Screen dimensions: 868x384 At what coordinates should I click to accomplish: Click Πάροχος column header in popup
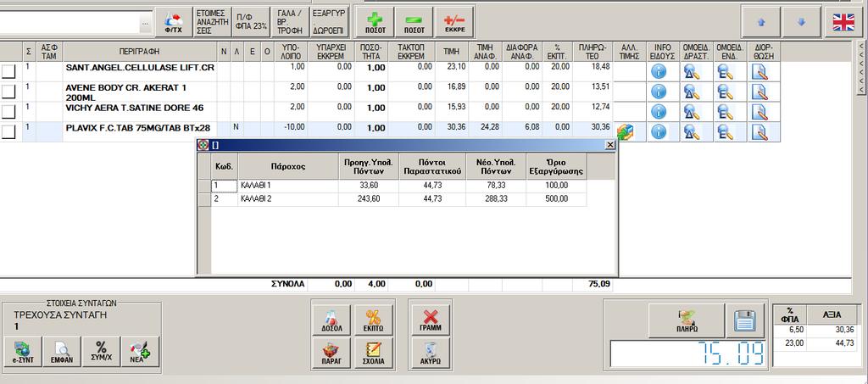pos(288,166)
